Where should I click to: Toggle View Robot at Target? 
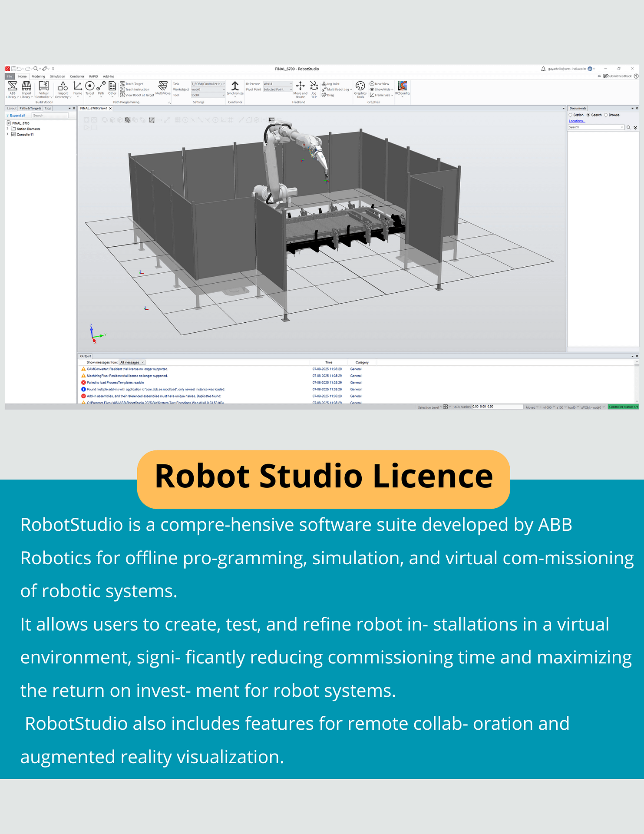point(137,95)
